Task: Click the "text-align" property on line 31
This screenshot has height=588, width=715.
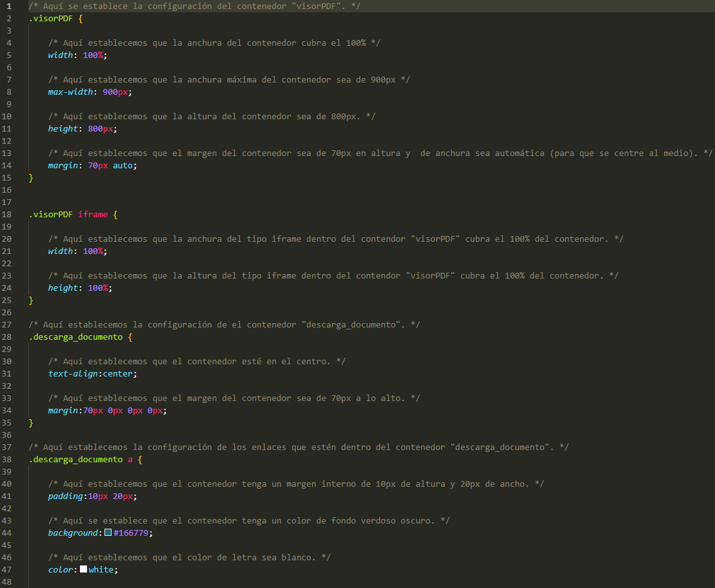Action: 73,373
